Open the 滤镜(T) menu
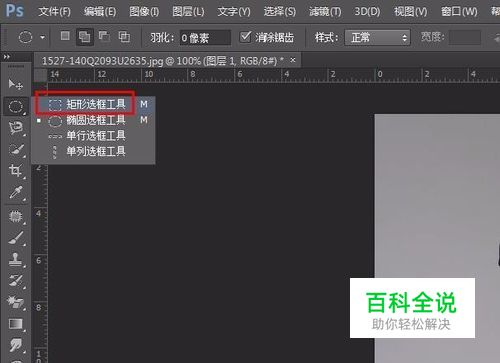The image size is (500, 363). [325, 12]
